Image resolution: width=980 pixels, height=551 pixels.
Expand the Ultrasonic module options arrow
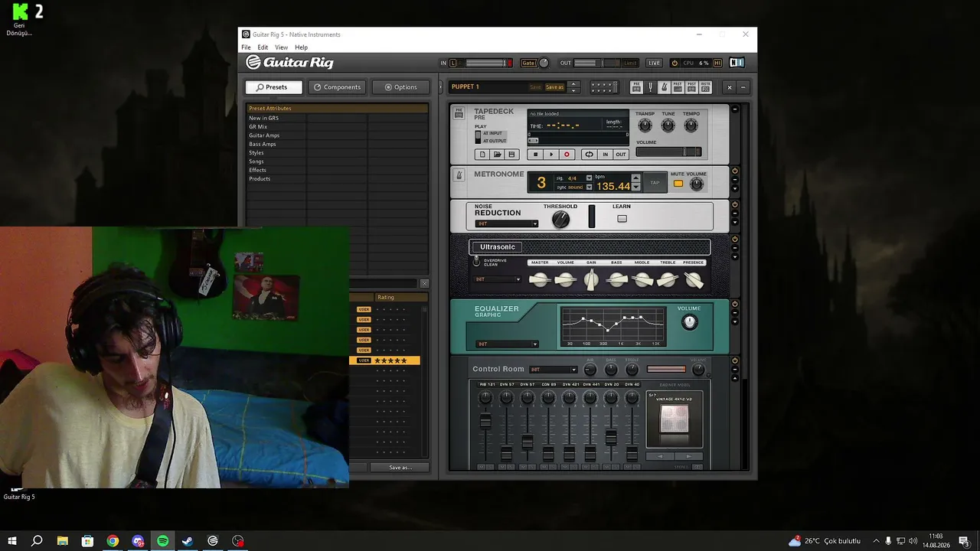point(735,256)
